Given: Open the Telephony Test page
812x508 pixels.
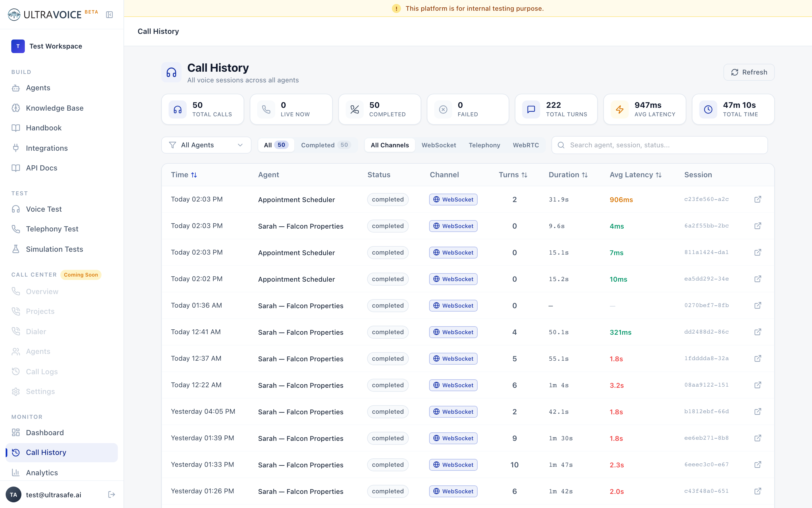Looking at the screenshot, I should tap(62, 229).
